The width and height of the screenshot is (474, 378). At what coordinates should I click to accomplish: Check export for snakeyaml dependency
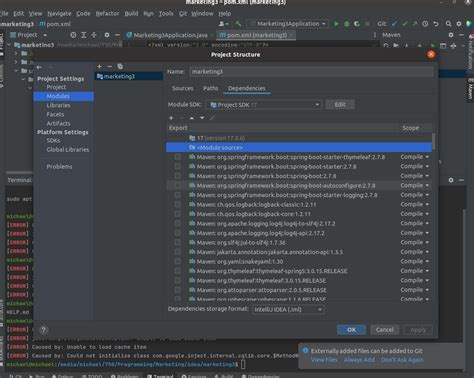tap(178, 261)
